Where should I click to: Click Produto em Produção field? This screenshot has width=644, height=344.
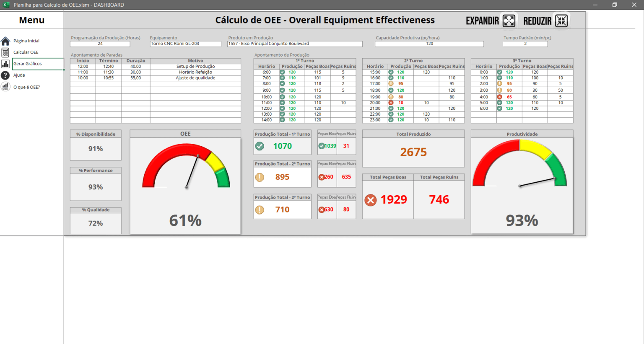[295, 44]
